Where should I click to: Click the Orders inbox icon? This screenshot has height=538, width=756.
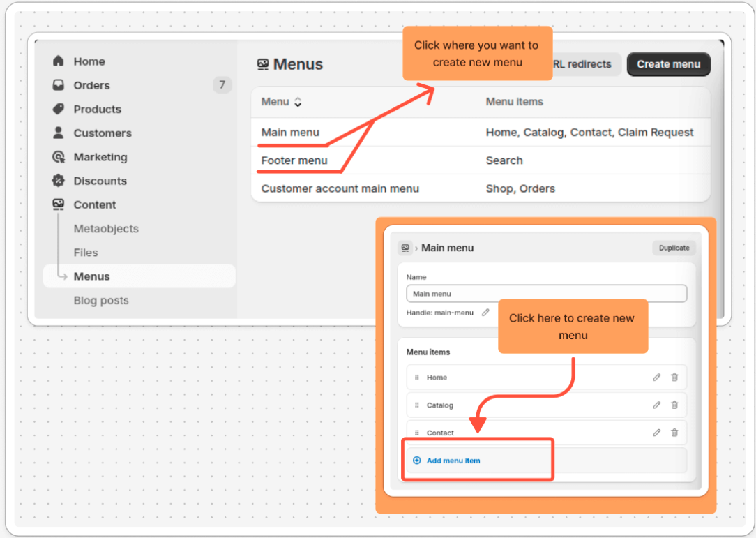[x=59, y=85]
